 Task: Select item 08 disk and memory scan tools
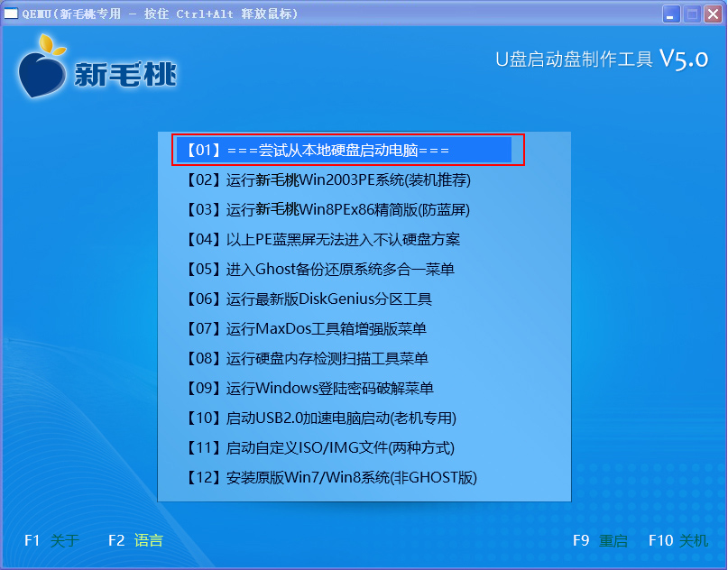[307, 358]
